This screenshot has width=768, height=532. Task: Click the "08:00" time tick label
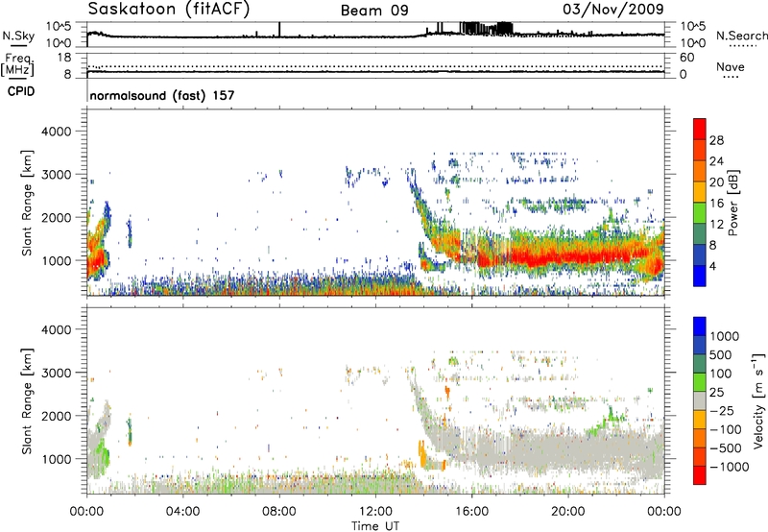coord(279,512)
